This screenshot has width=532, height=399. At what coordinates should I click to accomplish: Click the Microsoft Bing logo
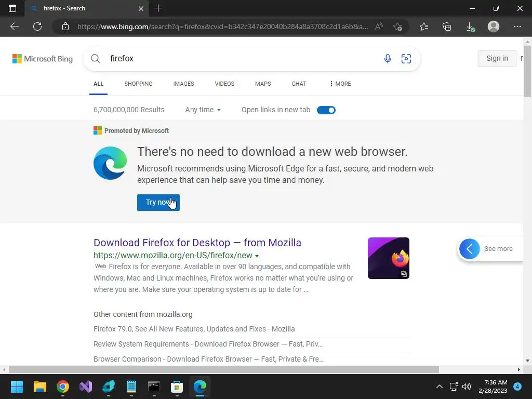[43, 59]
